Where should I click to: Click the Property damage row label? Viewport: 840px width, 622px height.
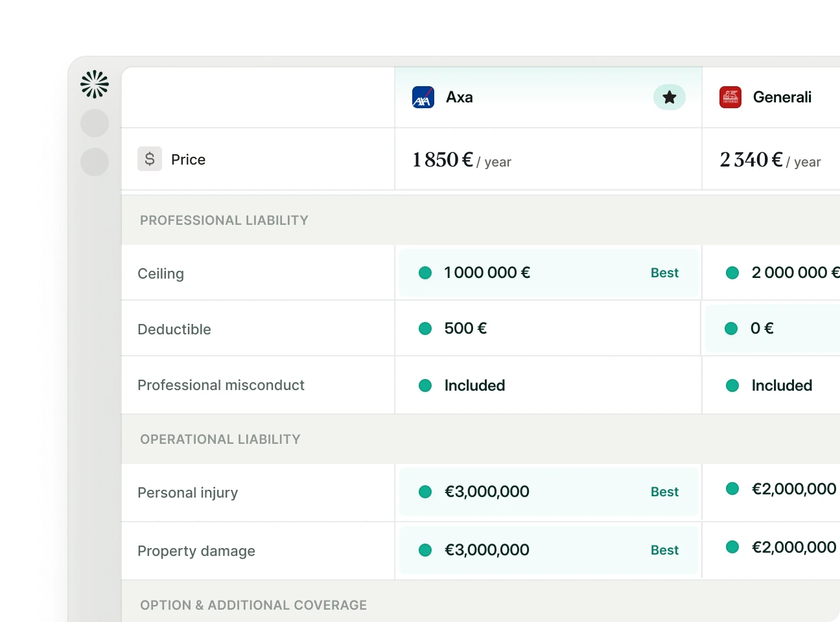click(196, 551)
